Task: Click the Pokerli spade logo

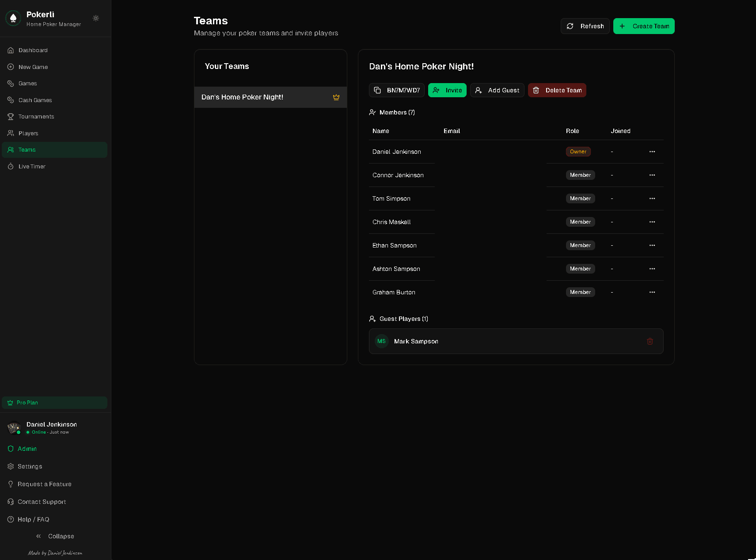Action: [13, 18]
